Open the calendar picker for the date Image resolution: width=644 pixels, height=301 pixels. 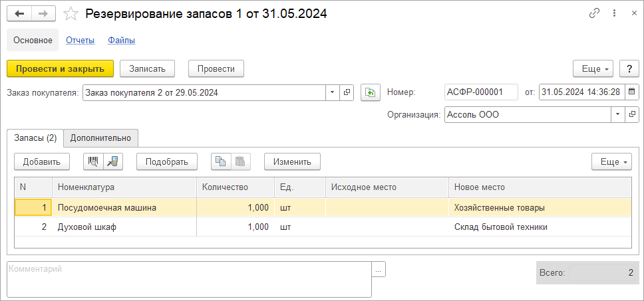pyautogui.click(x=631, y=92)
